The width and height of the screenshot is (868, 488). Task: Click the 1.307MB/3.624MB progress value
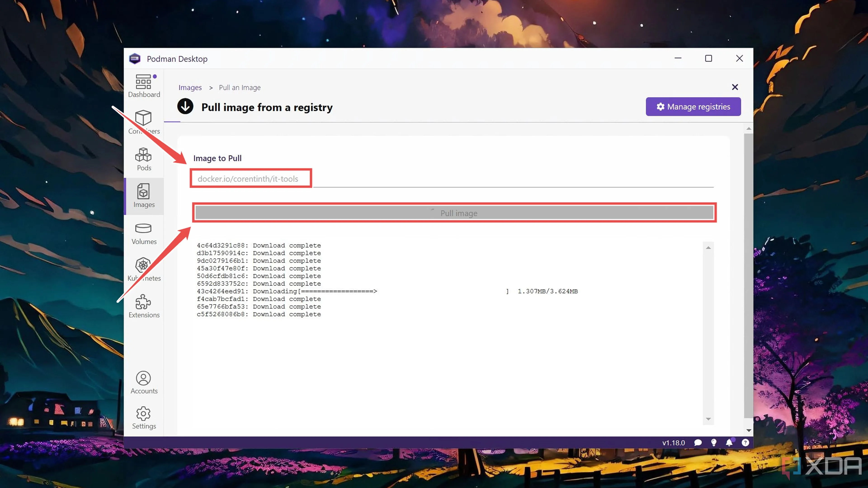[x=547, y=291]
